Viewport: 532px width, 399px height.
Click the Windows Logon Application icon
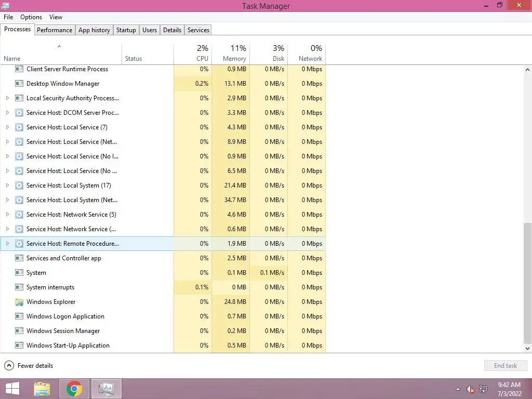(19, 316)
